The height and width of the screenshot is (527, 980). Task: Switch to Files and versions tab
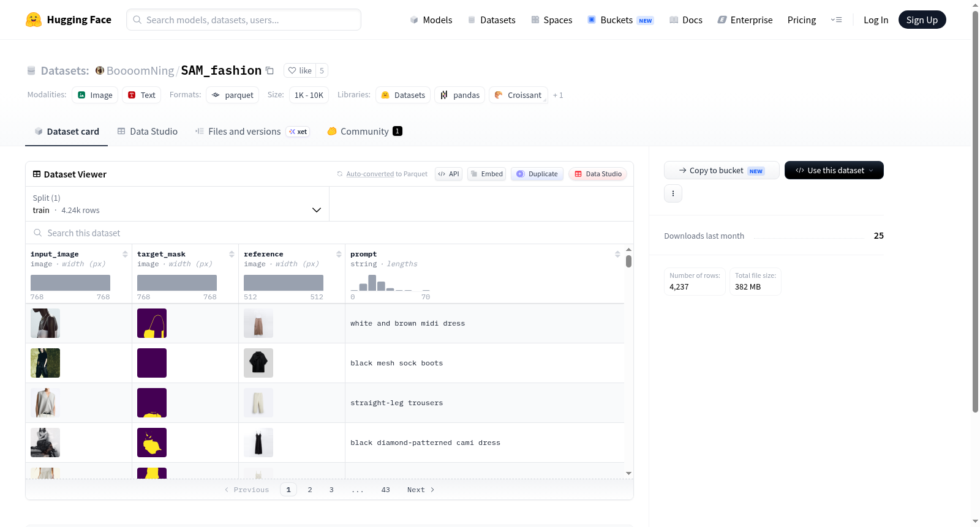pos(252,132)
